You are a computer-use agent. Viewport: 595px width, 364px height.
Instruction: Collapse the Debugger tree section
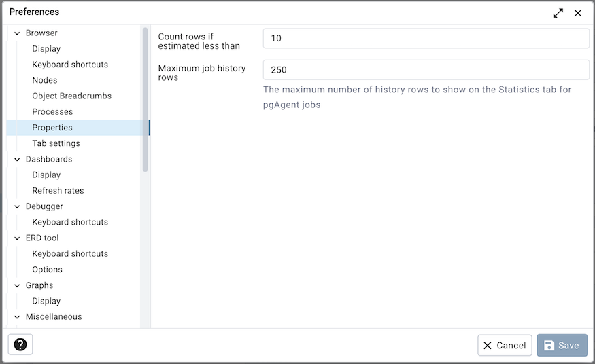pyautogui.click(x=17, y=206)
